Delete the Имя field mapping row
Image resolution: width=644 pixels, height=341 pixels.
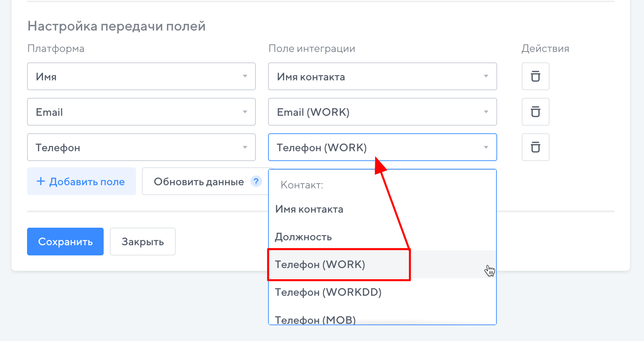535,76
